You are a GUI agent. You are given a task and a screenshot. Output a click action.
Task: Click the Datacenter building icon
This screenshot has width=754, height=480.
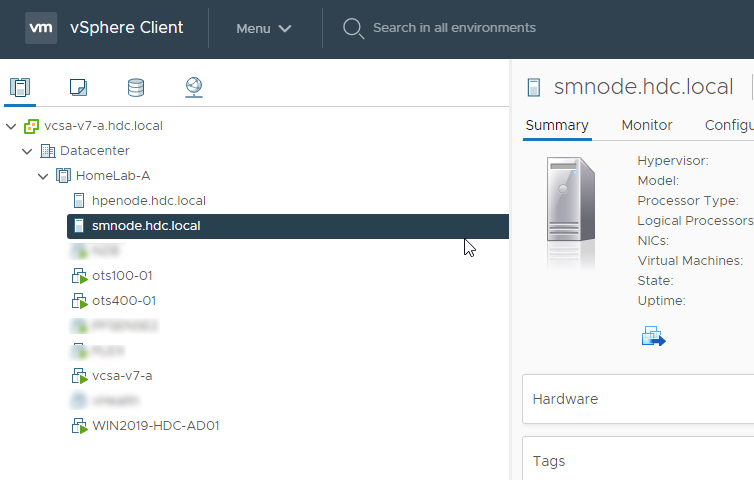tap(48, 151)
